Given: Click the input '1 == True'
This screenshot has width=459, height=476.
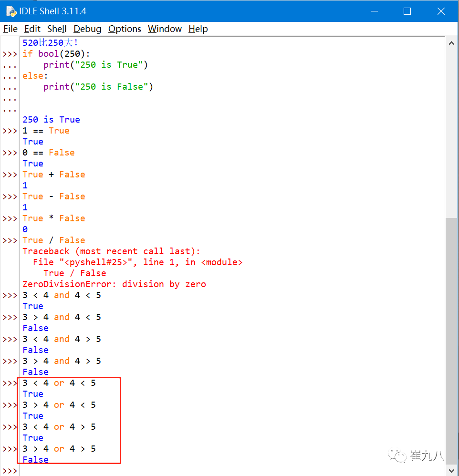Looking at the screenshot, I should click(x=46, y=131).
